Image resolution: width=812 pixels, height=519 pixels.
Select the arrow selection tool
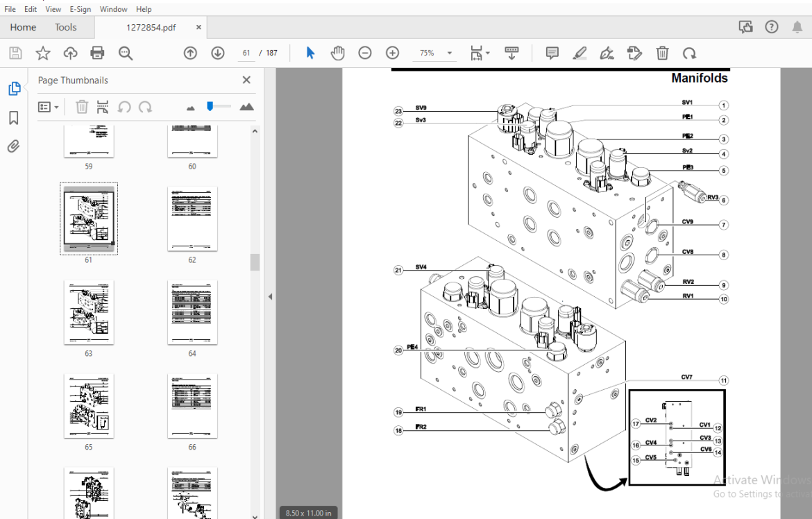point(310,53)
